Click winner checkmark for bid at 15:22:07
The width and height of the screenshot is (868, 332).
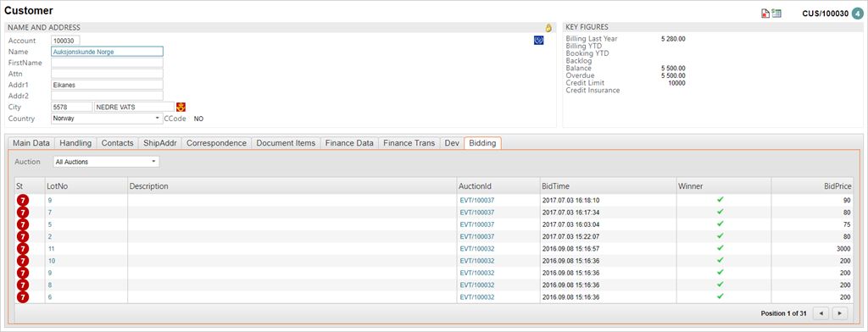[721, 236]
